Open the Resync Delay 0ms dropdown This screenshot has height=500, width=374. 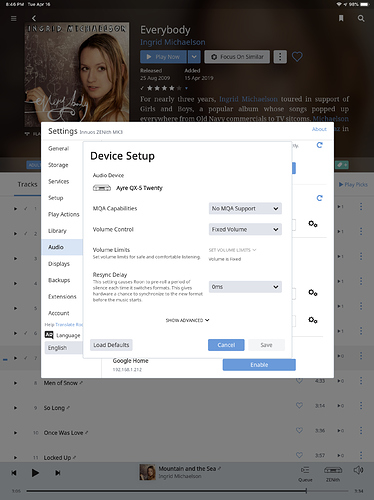(245, 287)
